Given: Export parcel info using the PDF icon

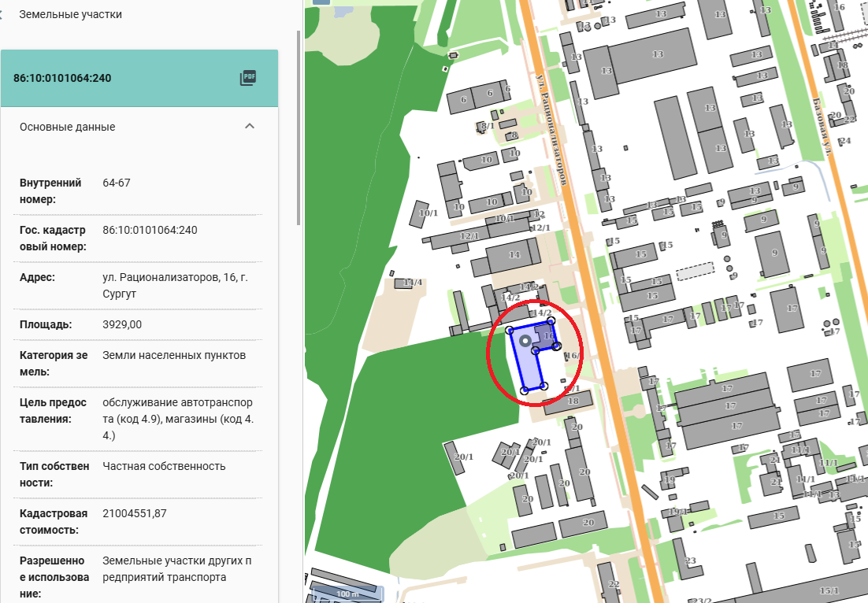Looking at the screenshot, I should (x=248, y=78).
